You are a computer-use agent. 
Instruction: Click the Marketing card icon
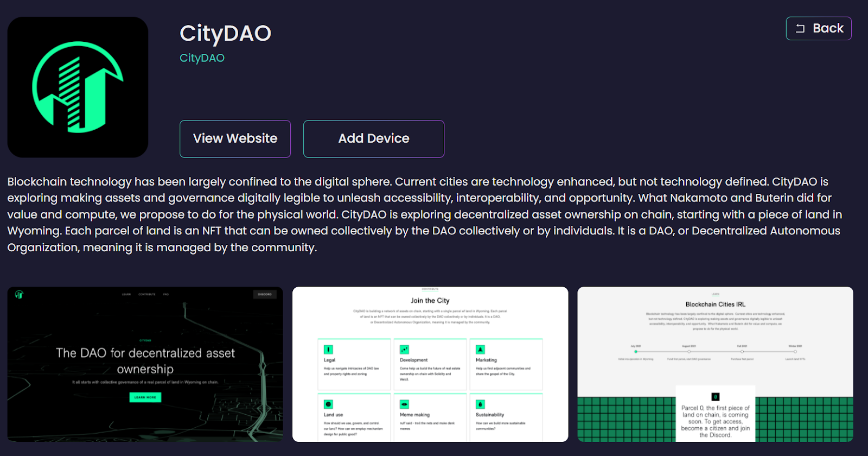tap(480, 350)
